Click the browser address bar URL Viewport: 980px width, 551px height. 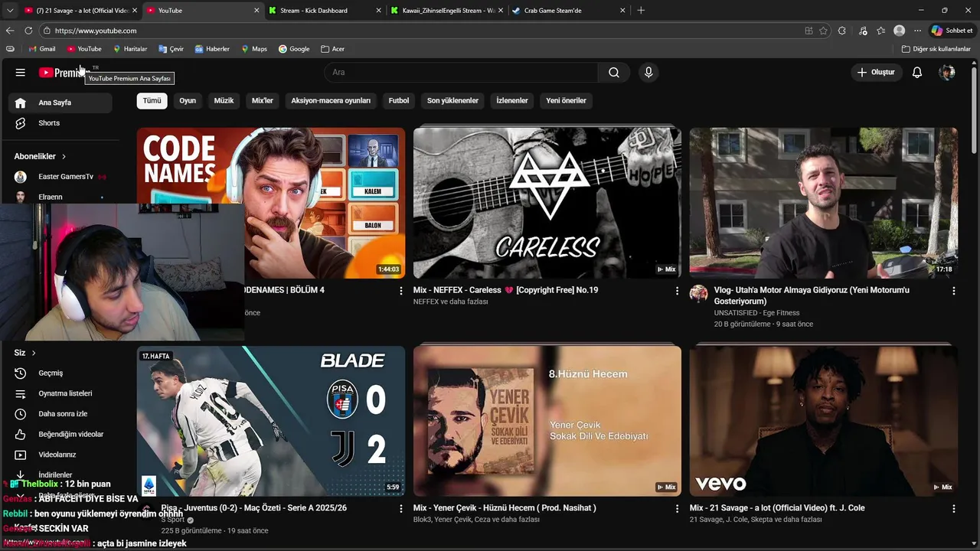pyautogui.click(x=96, y=31)
